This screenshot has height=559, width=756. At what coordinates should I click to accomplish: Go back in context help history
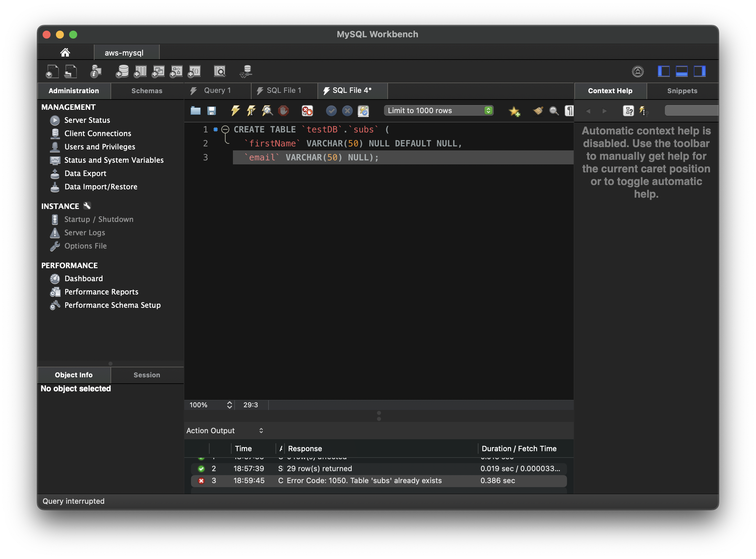tap(589, 111)
